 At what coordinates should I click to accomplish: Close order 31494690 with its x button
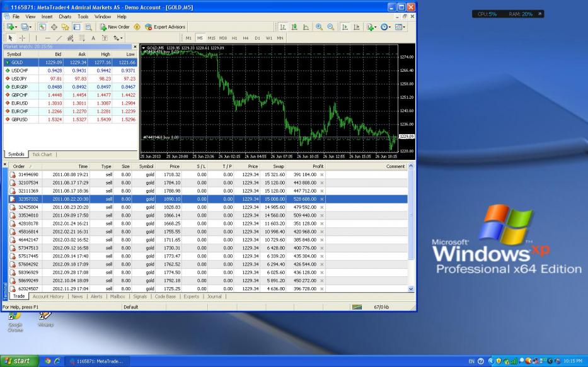(322, 174)
